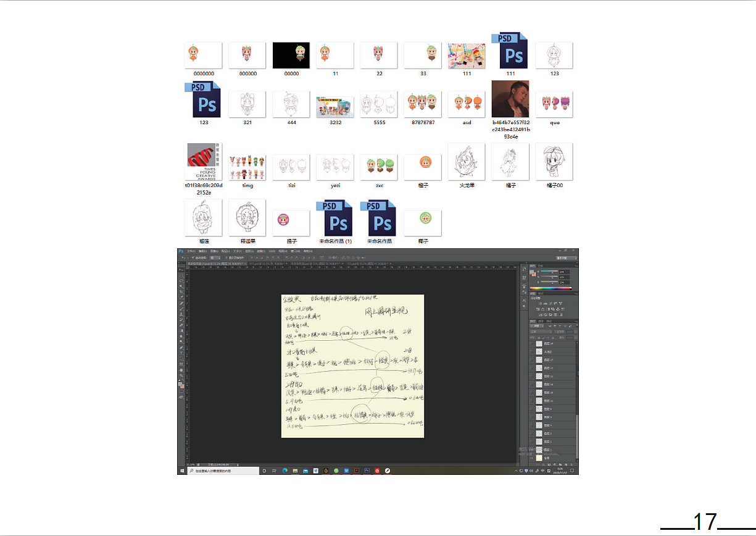Select the Clone Stamp tool
The height and width of the screenshot is (536, 756).
pyautogui.click(x=181, y=314)
